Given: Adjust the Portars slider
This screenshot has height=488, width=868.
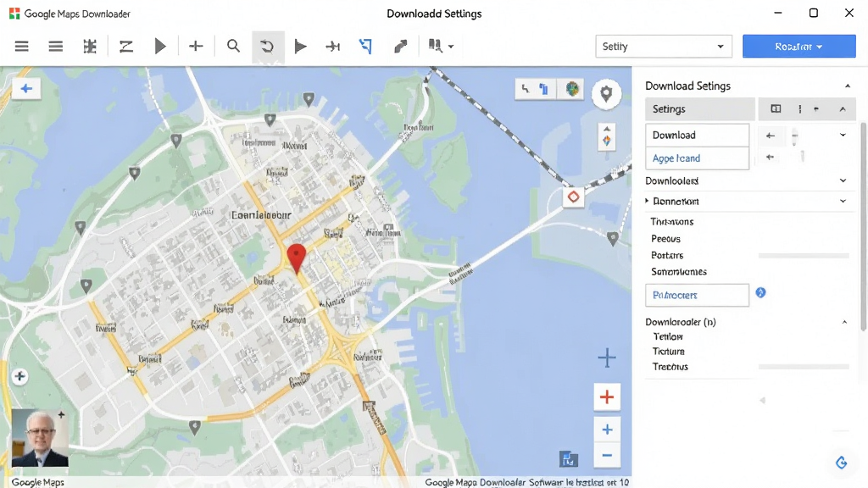Looking at the screenshot, I should pyautogui.click(x=804, y=256).
